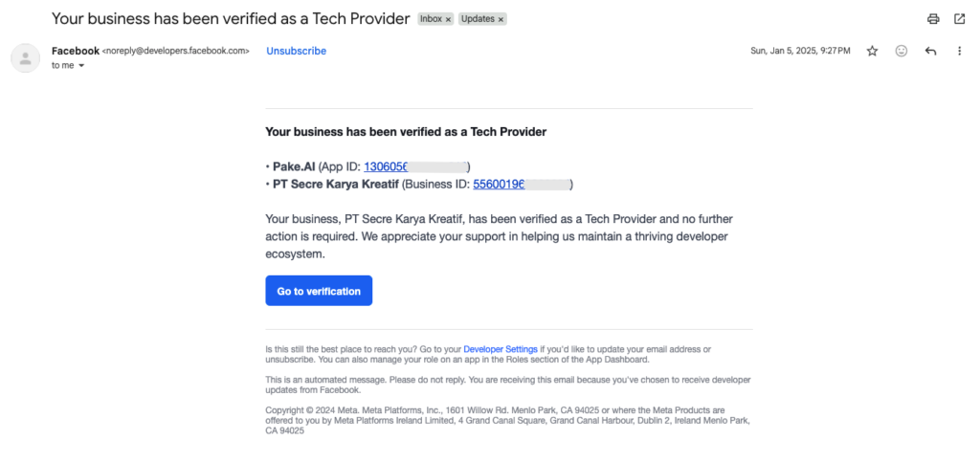Open the Pake.AI App ID link
Screen dimensions: 980x462
pyautogui.click(x=415, y=166)
